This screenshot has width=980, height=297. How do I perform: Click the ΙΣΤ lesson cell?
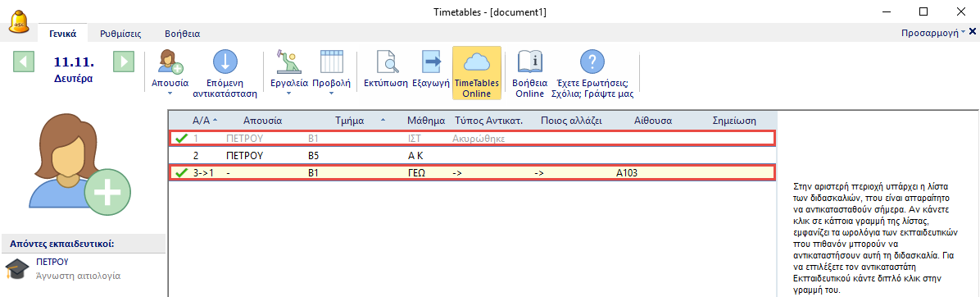(415, 138)
